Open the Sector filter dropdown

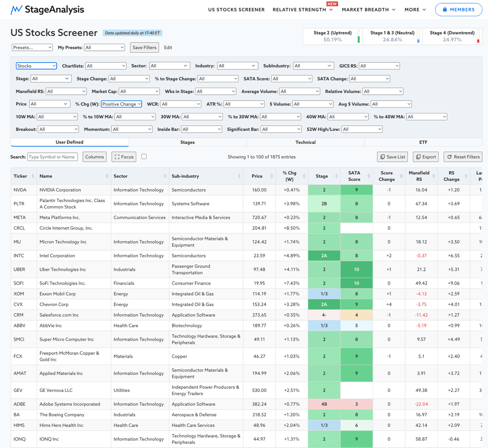click(170, 66)
